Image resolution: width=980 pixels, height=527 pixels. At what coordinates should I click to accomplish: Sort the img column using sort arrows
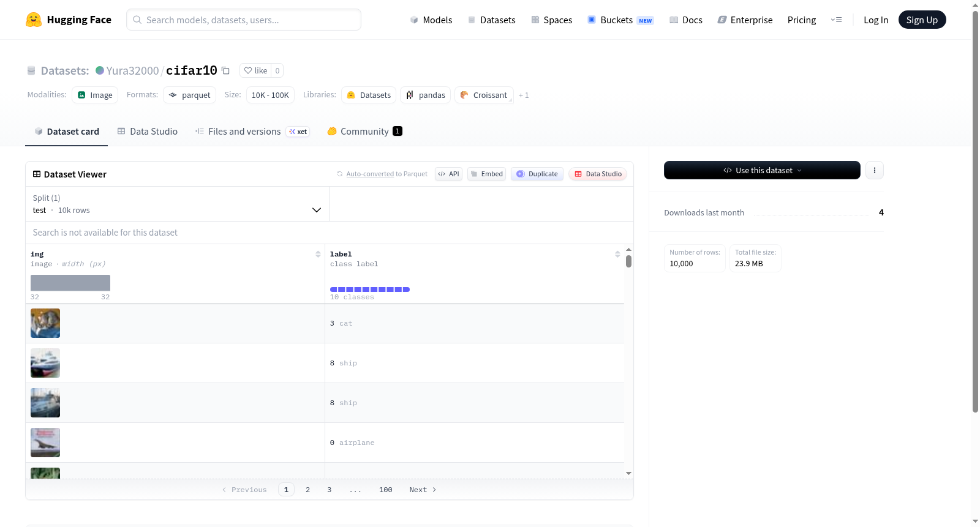(x=318, y=254)
